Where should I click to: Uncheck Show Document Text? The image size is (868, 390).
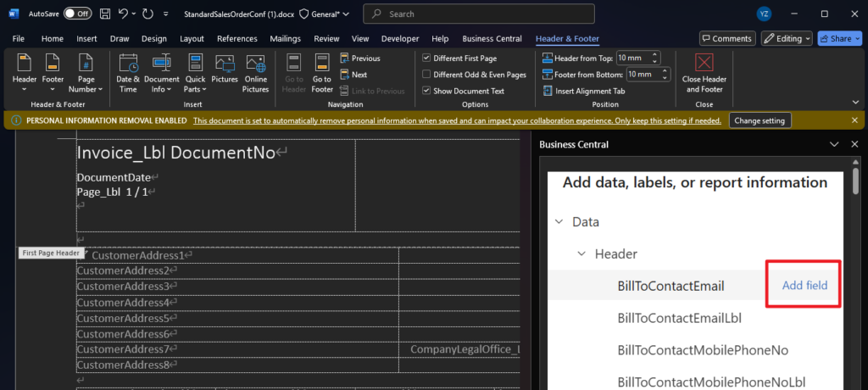tap(426, 91)
